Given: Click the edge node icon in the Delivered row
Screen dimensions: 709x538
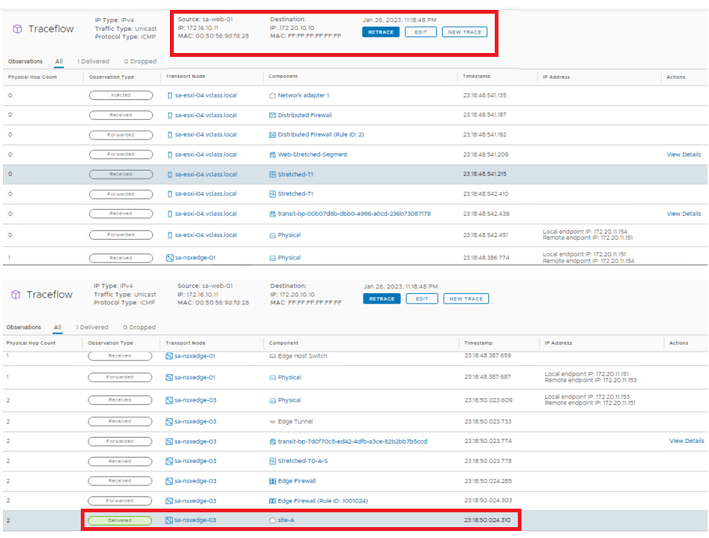Looking at the screenshot, I should 169,520.
